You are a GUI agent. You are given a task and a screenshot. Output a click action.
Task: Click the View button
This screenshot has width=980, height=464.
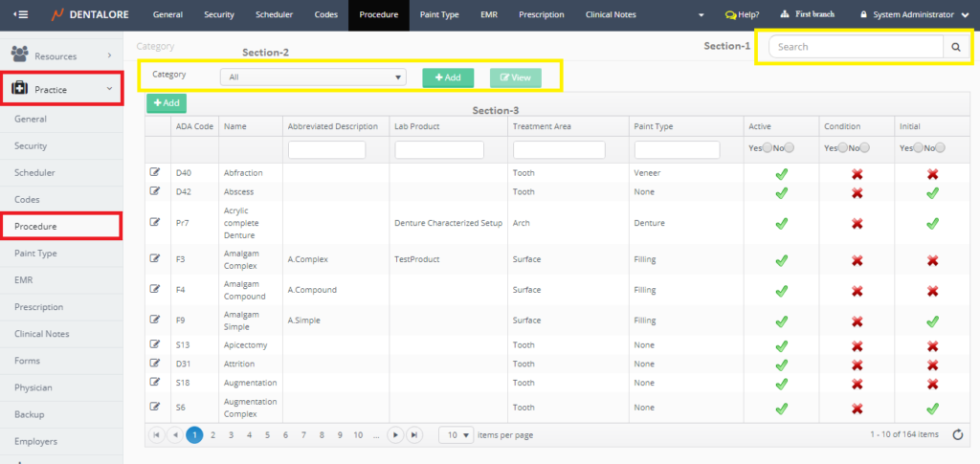tap(515, 77)
